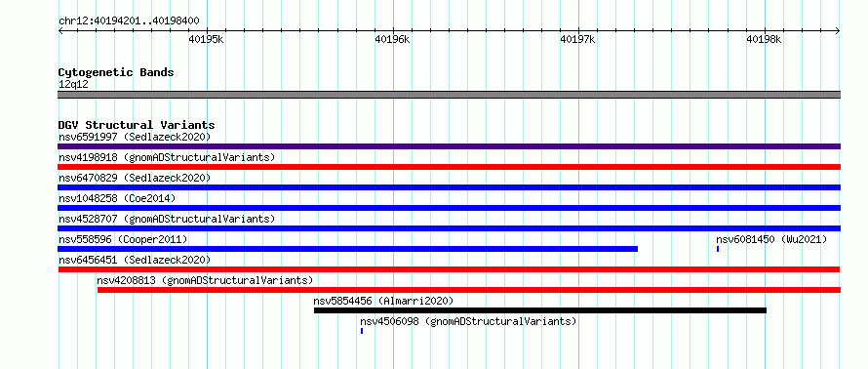This screenshot has height=369, width=868.
Task: Select the tiny blue nsv6081450 variant mark
Action: [718, 249]
